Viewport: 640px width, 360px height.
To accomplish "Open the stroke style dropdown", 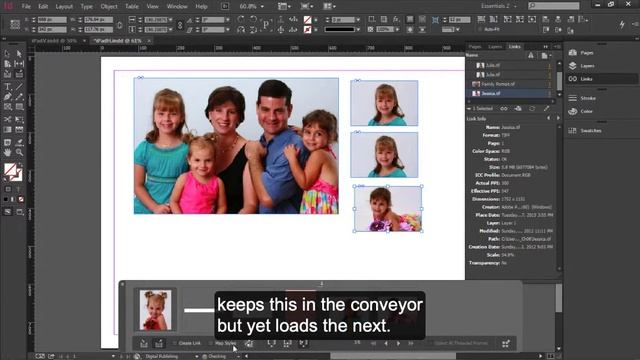I will tap(358, 29).
